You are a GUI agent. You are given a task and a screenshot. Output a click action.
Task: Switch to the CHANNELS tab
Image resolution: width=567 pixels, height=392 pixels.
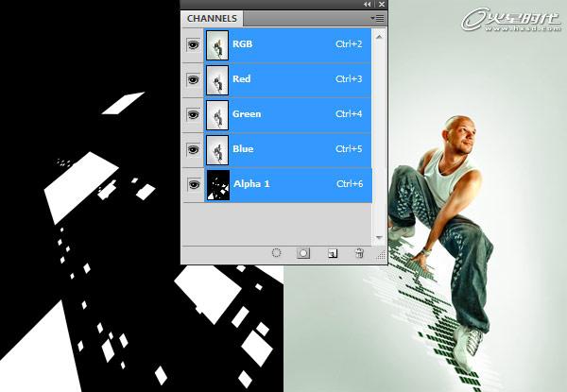pos(212,19)
